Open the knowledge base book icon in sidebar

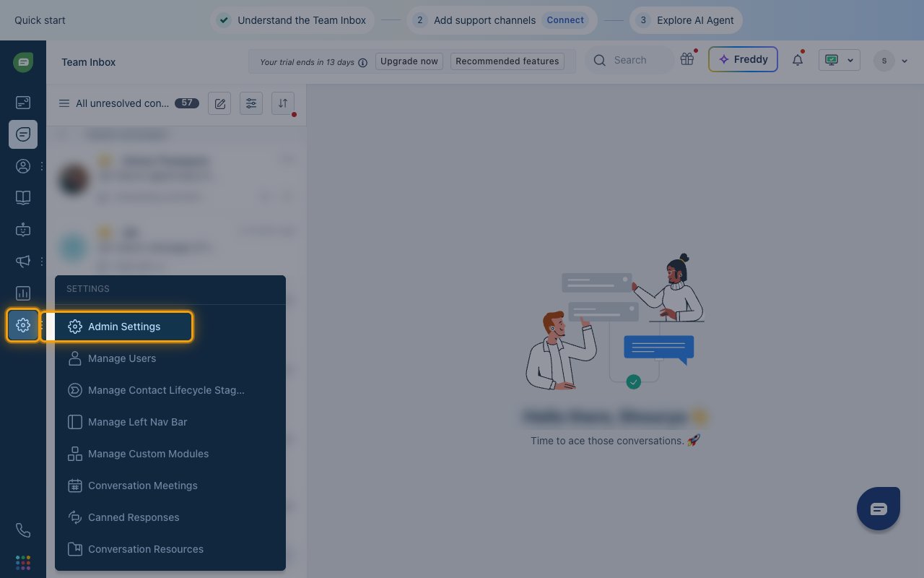tap(23, 198)
